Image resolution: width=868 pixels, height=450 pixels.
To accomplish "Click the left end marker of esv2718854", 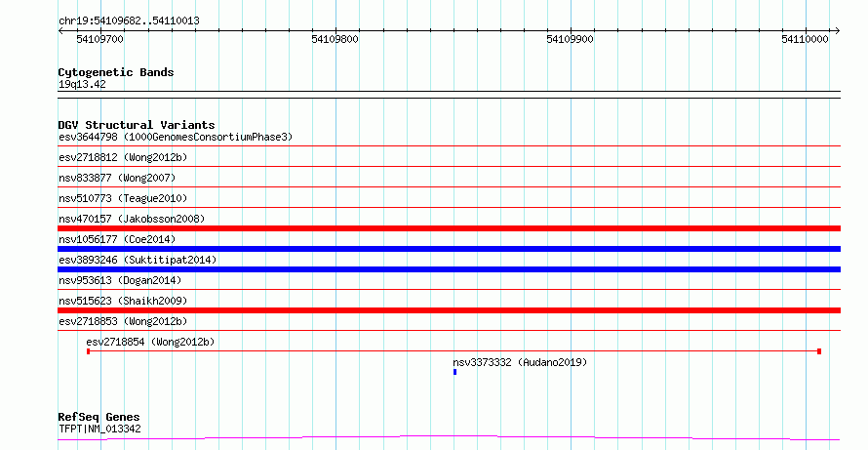I will pyautogui.click(x=89, y=351).
